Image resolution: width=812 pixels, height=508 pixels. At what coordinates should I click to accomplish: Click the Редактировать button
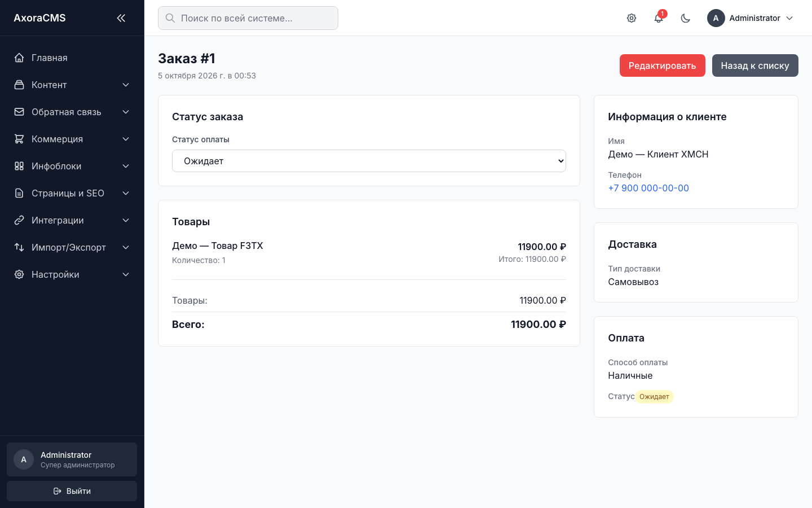pos(662,65)
